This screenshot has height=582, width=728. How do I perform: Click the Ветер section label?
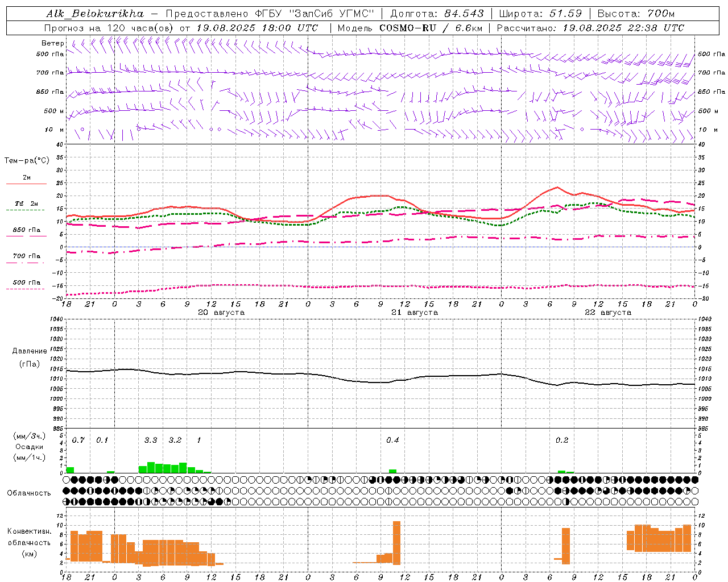[x=53, y=43]
